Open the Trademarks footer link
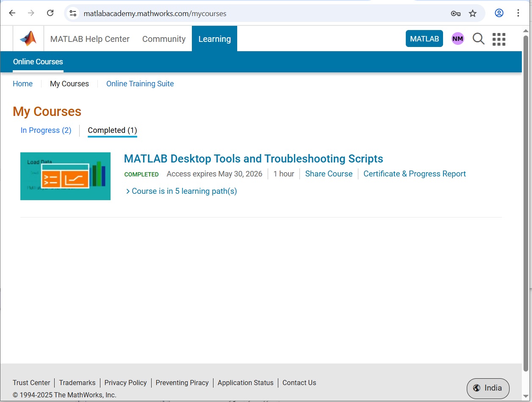Viewport: 532px width, 402px height. point(77,383)
